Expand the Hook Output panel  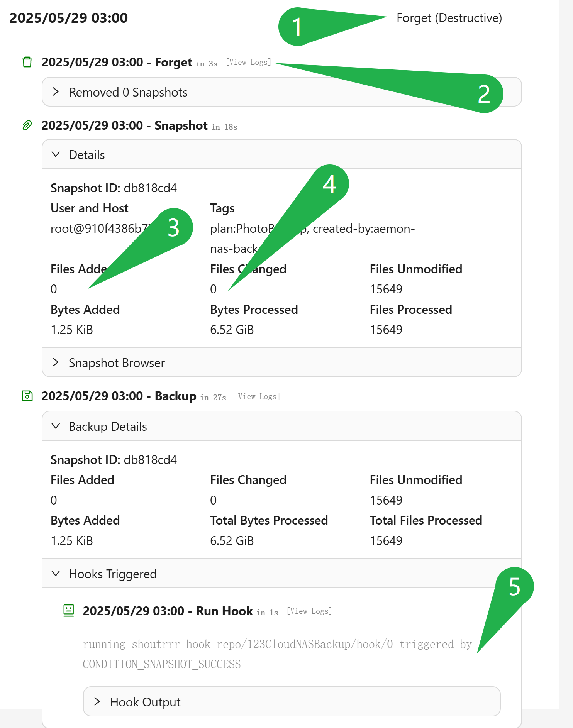pyautogui.click(x=292, y=702)
